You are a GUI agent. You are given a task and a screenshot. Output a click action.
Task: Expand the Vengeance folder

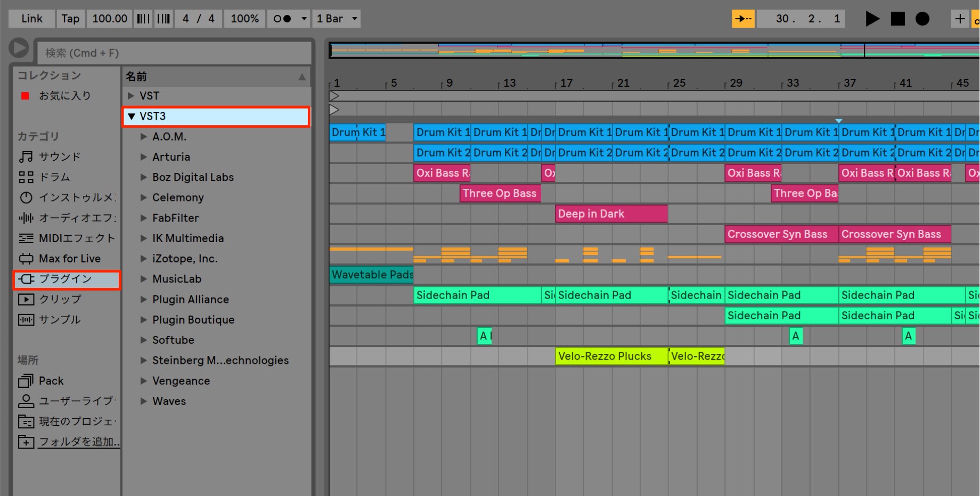coord(143,381)
